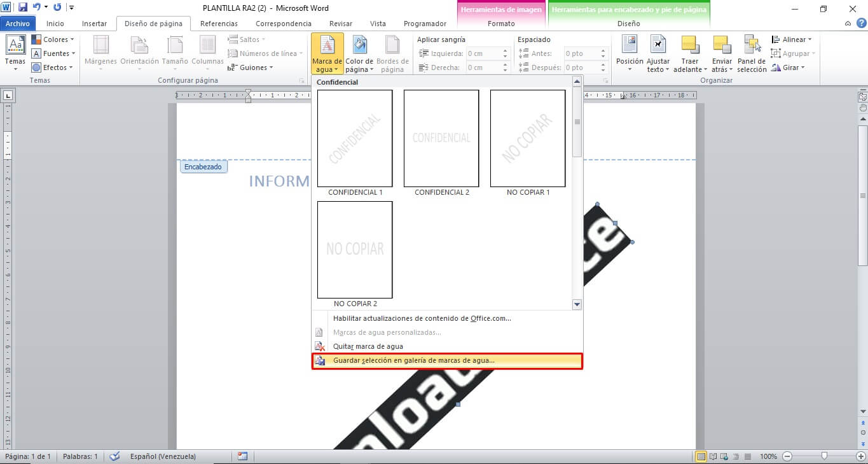Open the Panel de selección
Screen dimensions: 868x464
752,53
